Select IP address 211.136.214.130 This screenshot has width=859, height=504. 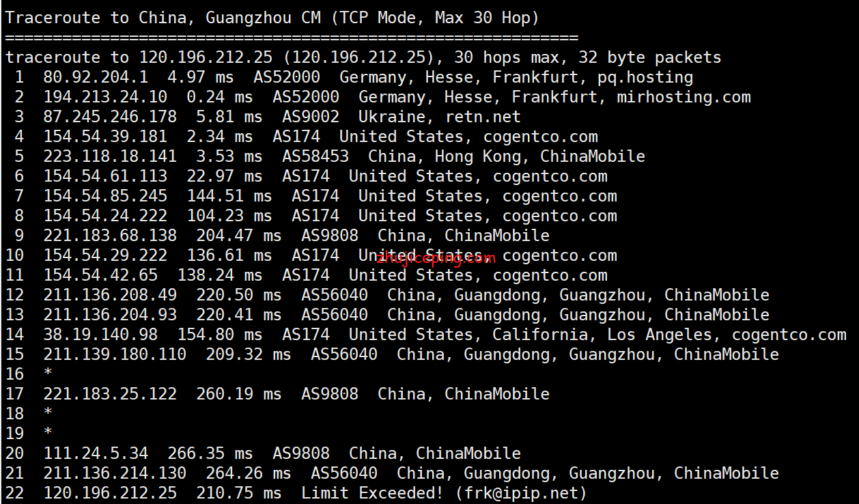115,473
